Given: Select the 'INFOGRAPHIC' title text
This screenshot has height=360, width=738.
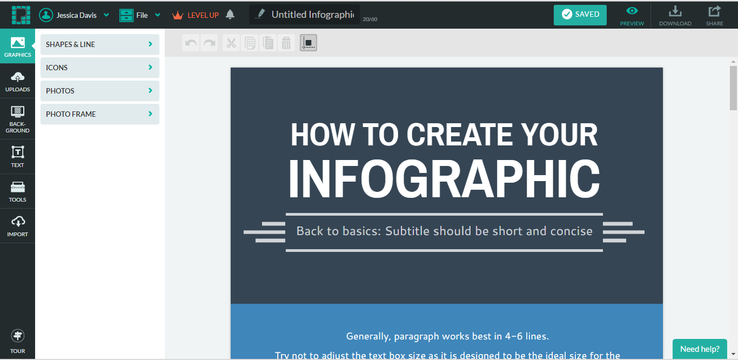Looking at the screenshot, I should [x=444, y=179].
